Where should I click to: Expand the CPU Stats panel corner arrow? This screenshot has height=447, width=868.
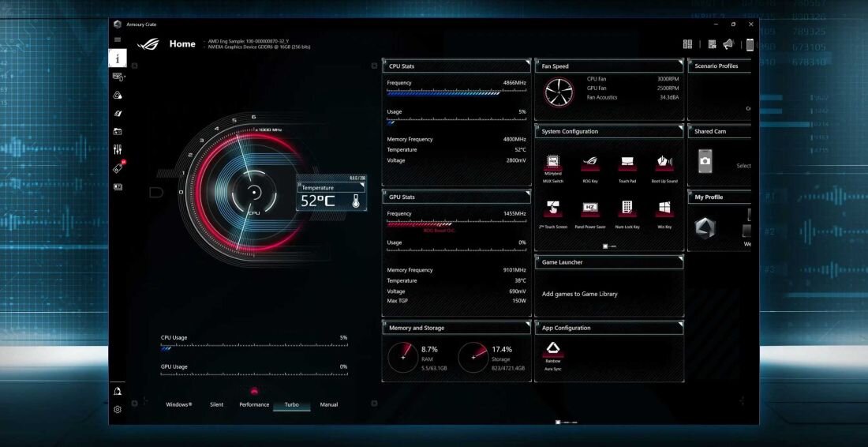526,62
